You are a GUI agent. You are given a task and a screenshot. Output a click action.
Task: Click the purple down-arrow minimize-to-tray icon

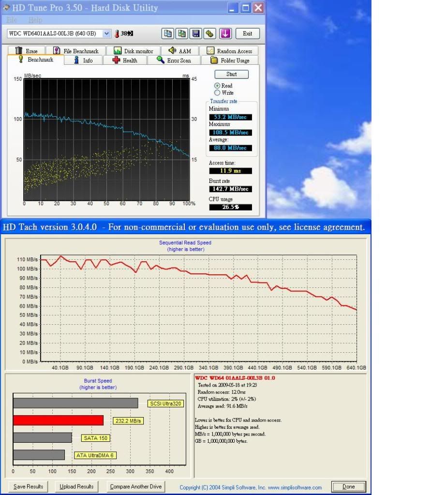point(225,33)
